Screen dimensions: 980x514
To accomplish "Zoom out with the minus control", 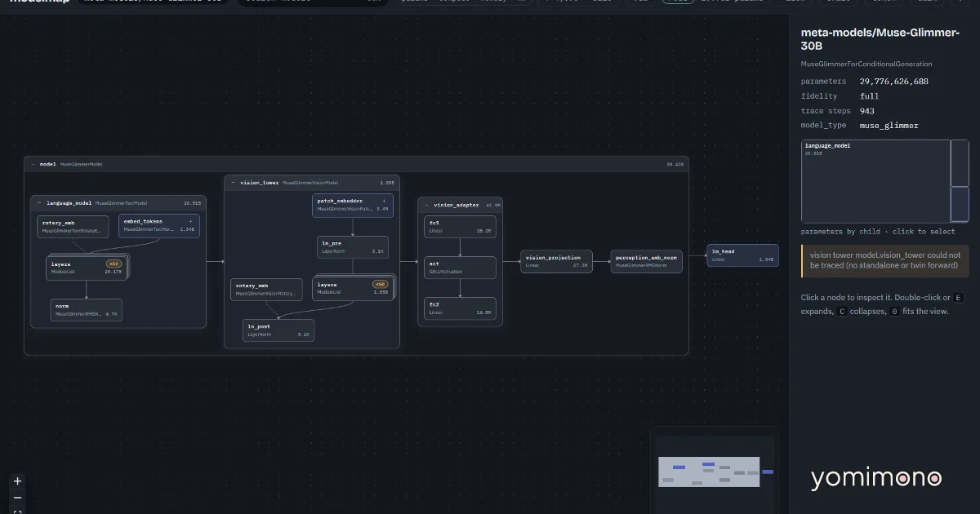I will click(x=18, y=498).
